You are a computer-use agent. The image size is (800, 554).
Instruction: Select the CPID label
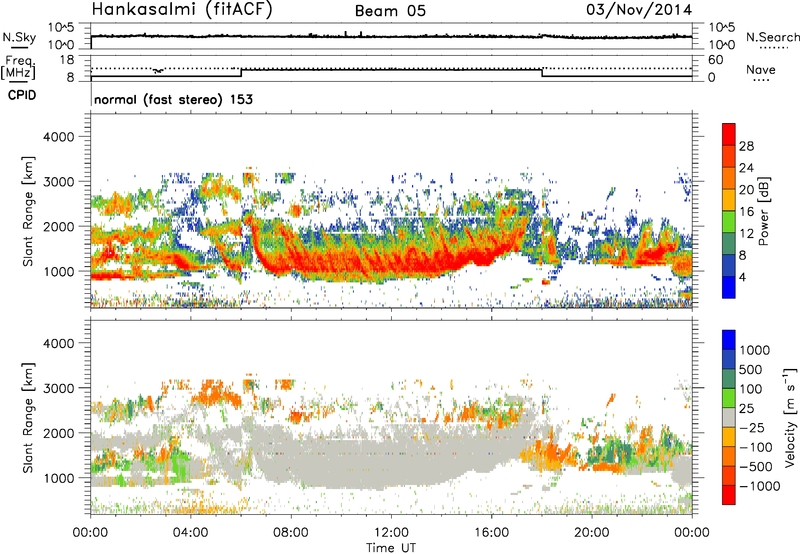tap(22, 95)
